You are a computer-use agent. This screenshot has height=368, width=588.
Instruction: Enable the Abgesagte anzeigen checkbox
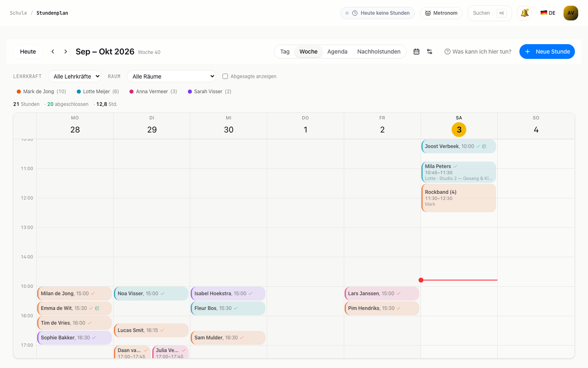[225, 76]
